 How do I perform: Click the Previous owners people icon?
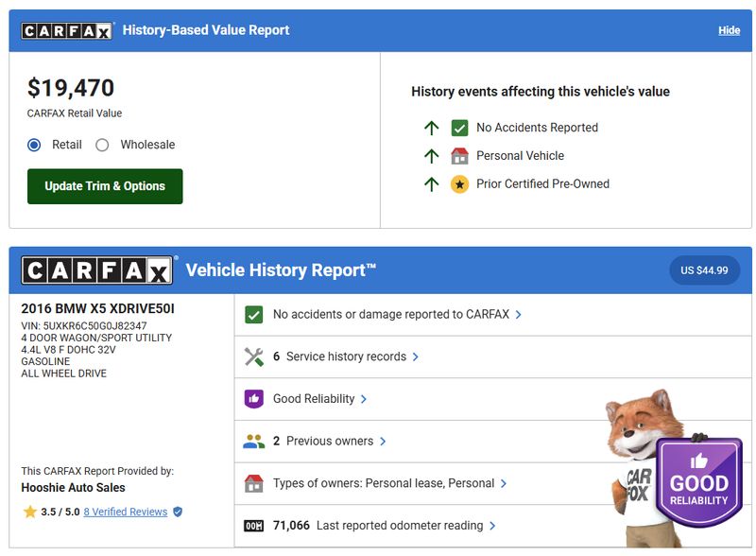coord(253,441)
